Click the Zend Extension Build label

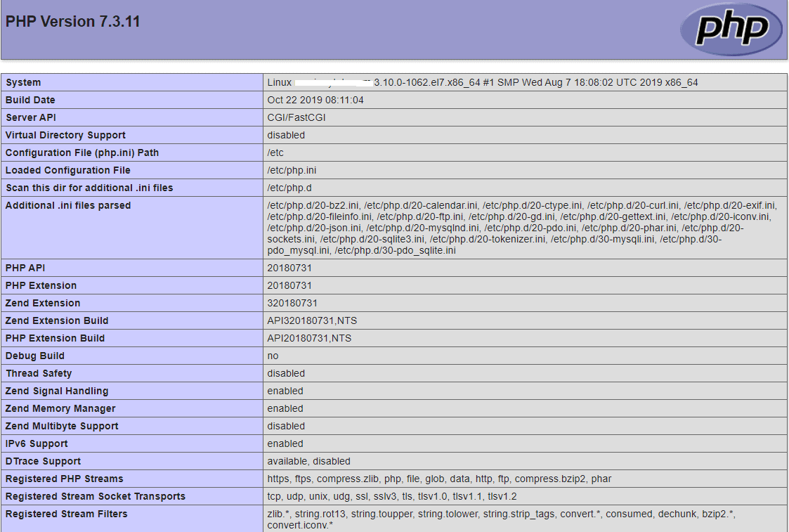[57, 321]
